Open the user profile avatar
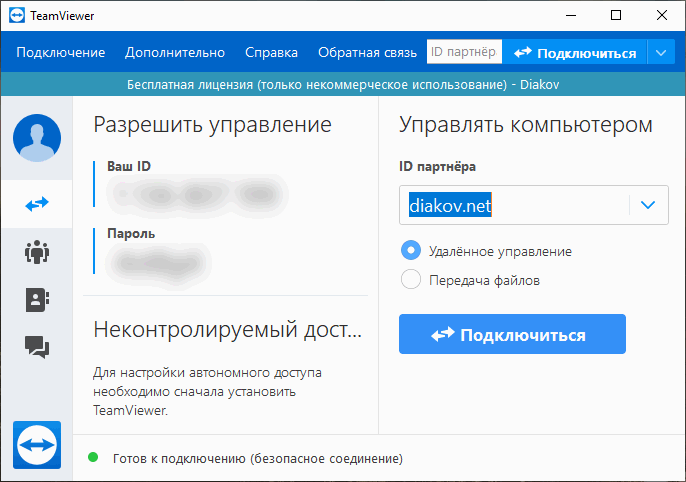This screenshot has width=686, height=482. click(x=37, y=138)
